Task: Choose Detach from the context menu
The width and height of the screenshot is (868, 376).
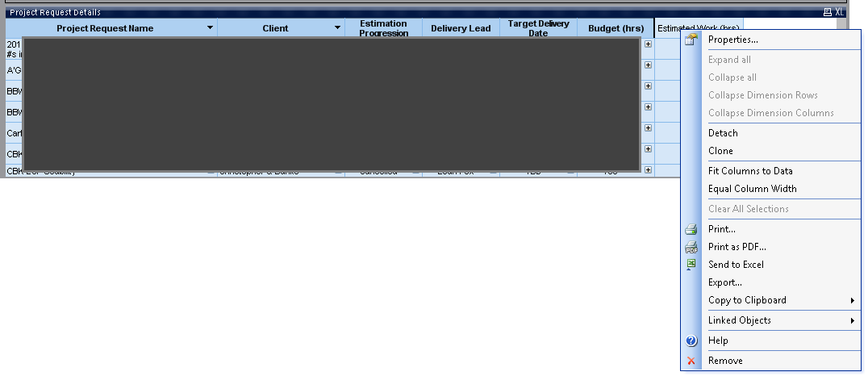Action: coord(781,133)
